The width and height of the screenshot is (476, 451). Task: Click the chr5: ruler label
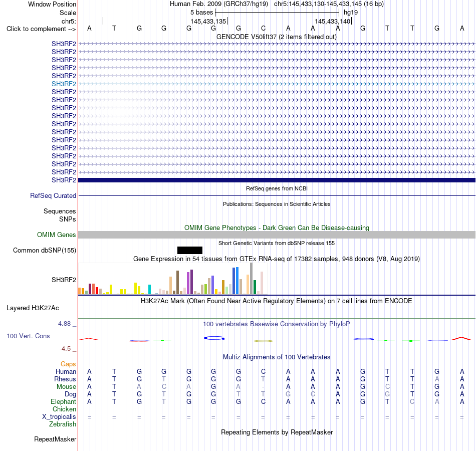[x=69, y=21]
